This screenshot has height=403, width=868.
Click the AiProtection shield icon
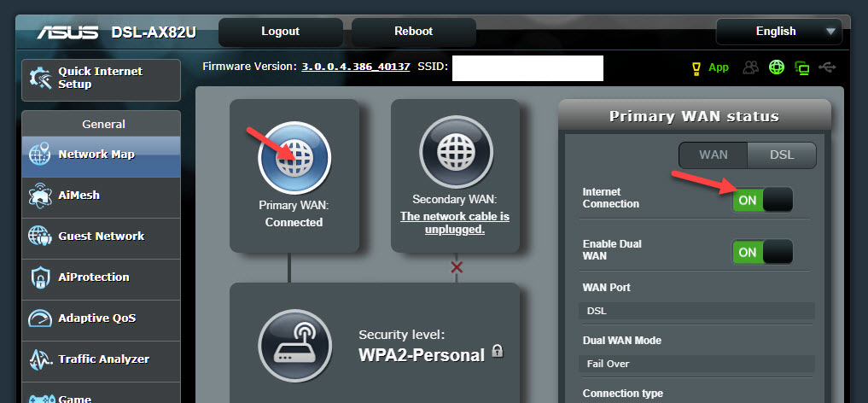40,277
